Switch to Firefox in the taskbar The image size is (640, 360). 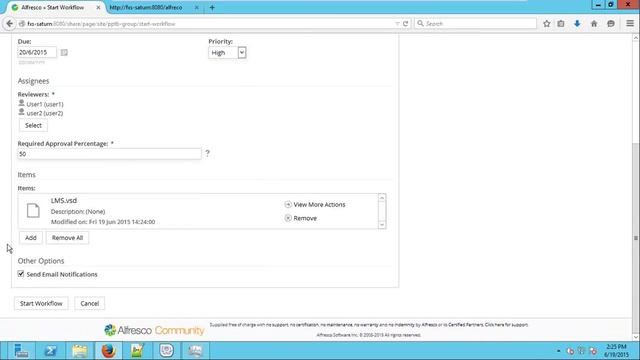[x=108, y=351]
